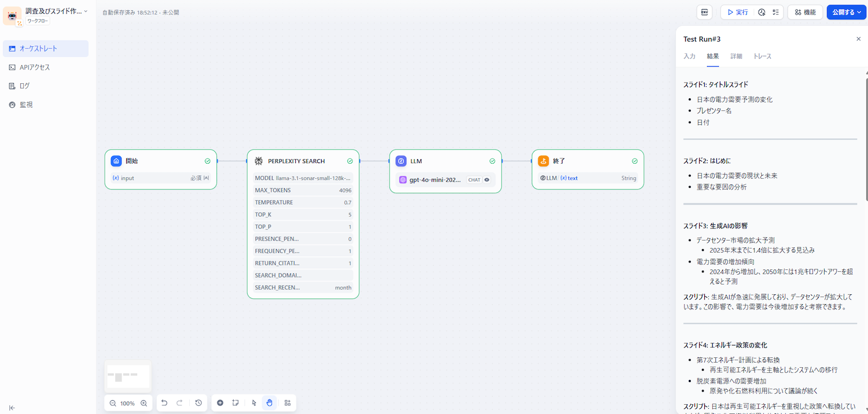Click the zoom out magnifier icon
The height and width of the screenshot is (414, 868).
112,403
